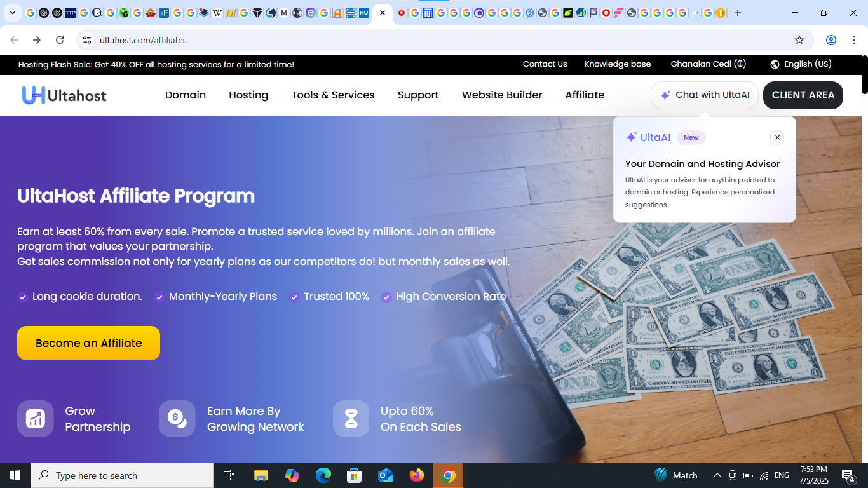Image resolution: width=868 pixels, height=488 pixels.
Task: Open the tab search dropdown arrow
Action: point(12,13)
